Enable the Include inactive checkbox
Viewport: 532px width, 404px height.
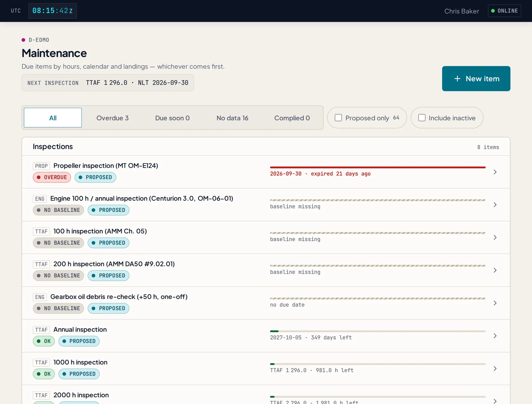tap(422, 118)
